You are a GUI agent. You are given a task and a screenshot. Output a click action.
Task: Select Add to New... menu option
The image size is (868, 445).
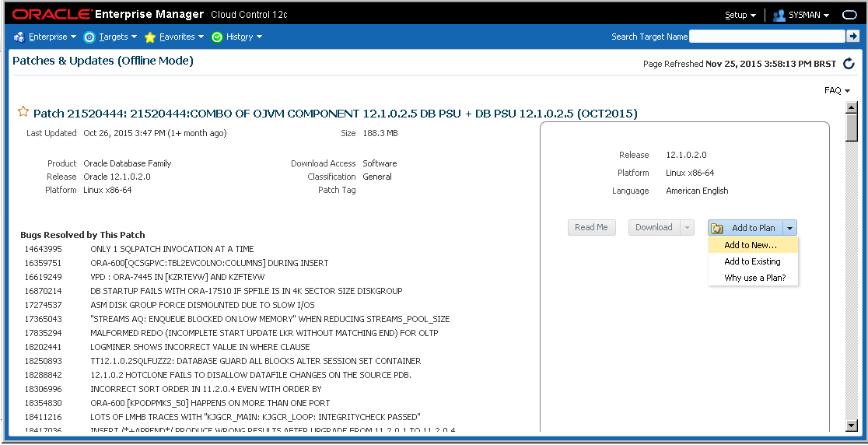(753, 245)
